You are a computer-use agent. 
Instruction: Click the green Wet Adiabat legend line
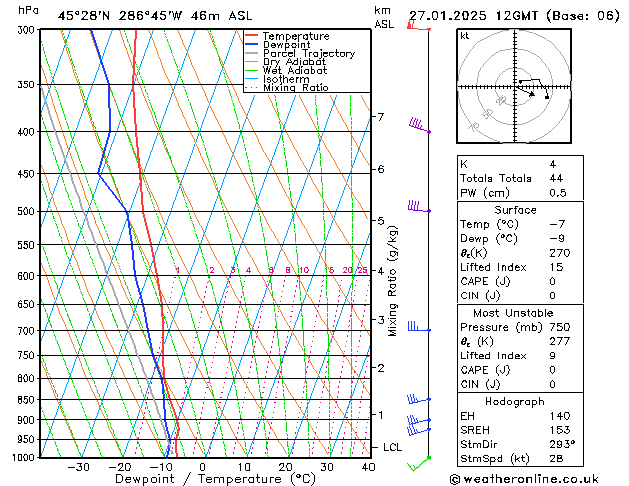click(252, 70)
